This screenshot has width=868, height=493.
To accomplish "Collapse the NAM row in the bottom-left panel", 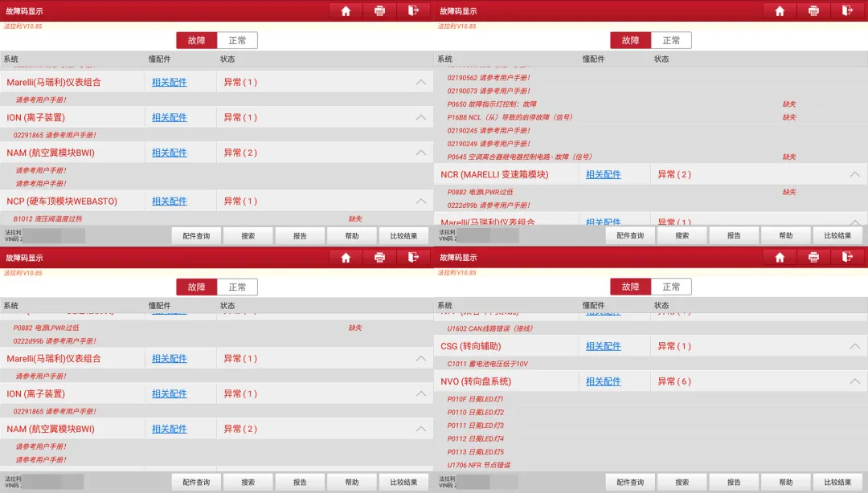I will [420, 429].
